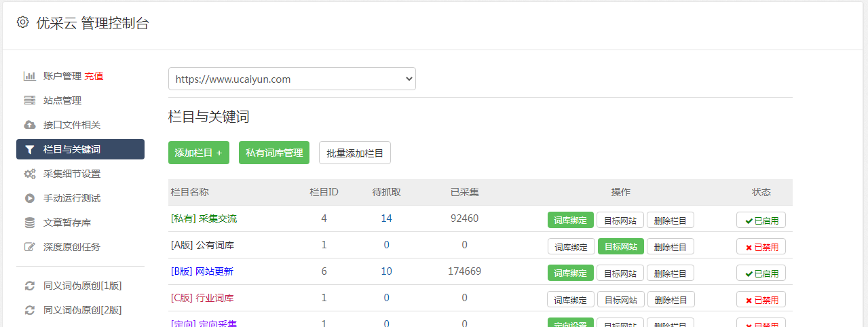
Task: Click the 已采集 table header
Action: [465, 192]
